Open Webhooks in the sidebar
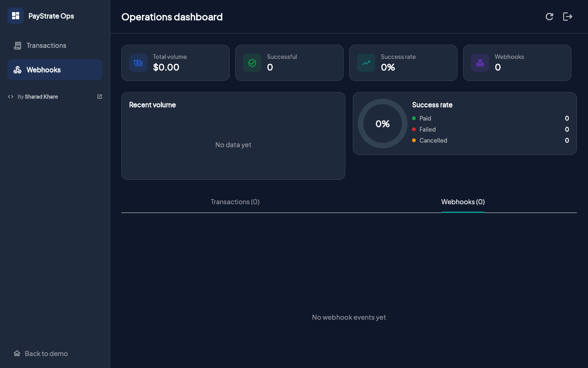Image resolution: width=588 pixels, height=368 pixels. pyautogui.click(x=55, y=70)
